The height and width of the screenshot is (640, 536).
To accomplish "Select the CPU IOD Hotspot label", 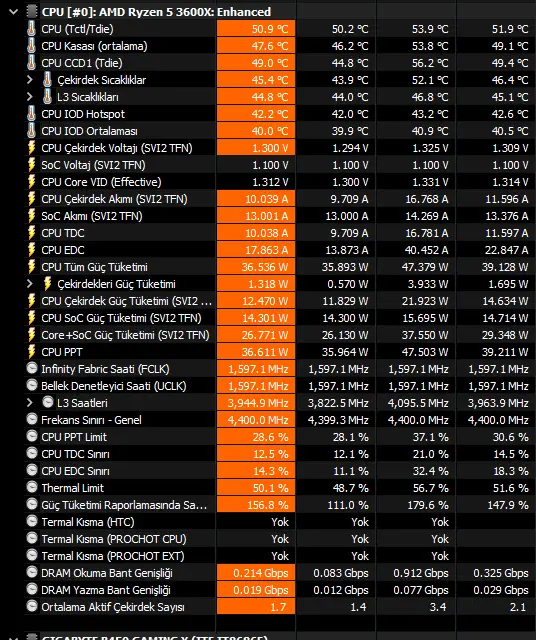I will click(x=83, y=114).
